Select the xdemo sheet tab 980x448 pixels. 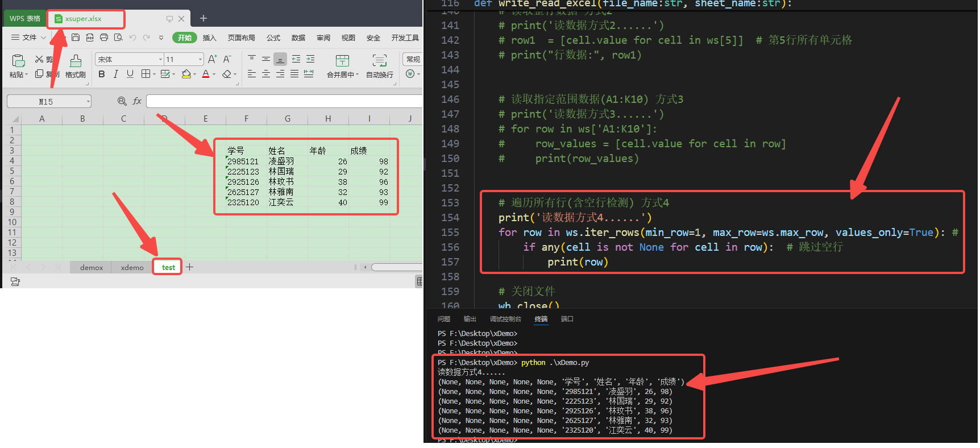pos(132,267)
